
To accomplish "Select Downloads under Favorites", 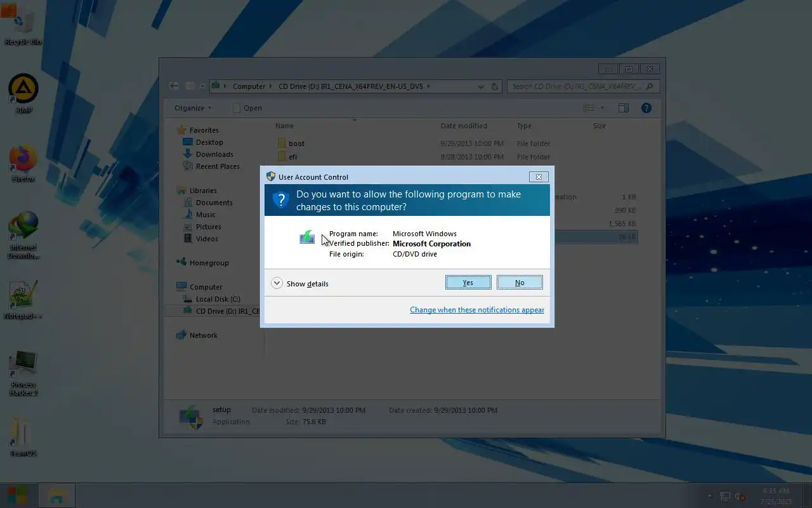I will [214, 154].
